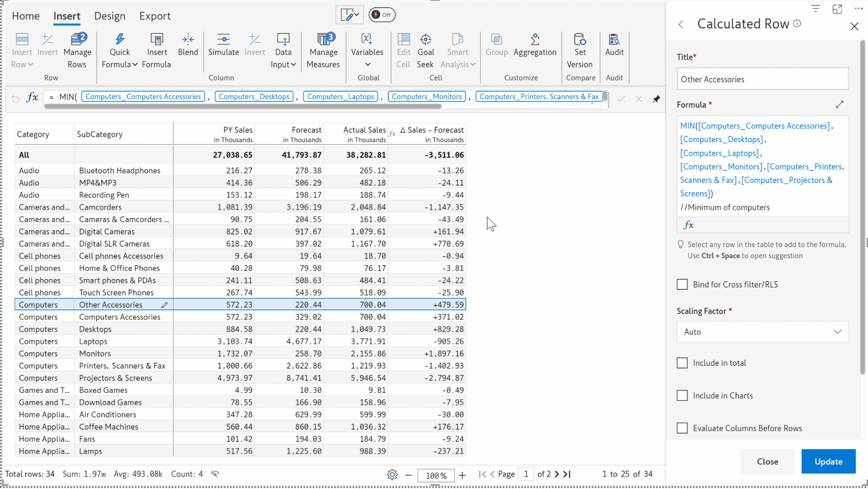Enable Bind for Cross filter/RLS checkbox
Viewport: 868px width, 489px height.
click(x=682, y=284)
